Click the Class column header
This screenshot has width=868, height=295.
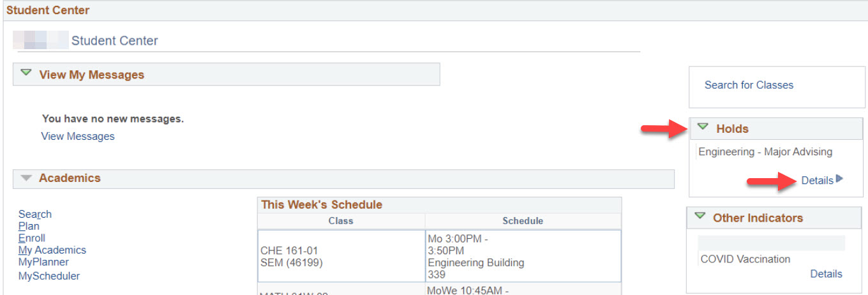[341, 221]
